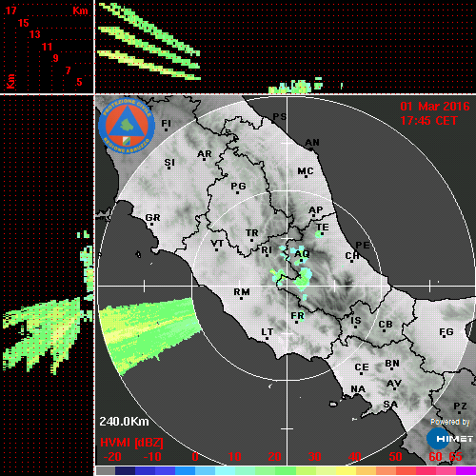Pick the yellow 40 dBZ legend color
Screen dimensions: 476x476
[346, 470]
